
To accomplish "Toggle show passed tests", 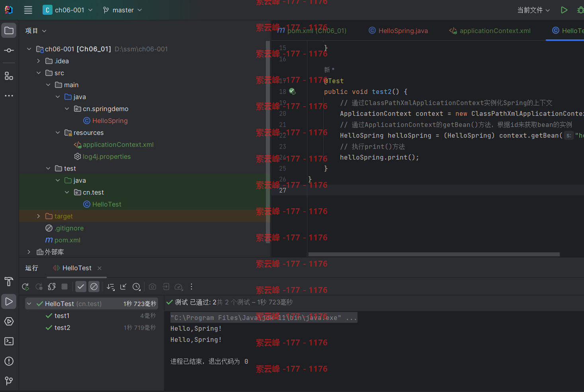I will [81, 287].
